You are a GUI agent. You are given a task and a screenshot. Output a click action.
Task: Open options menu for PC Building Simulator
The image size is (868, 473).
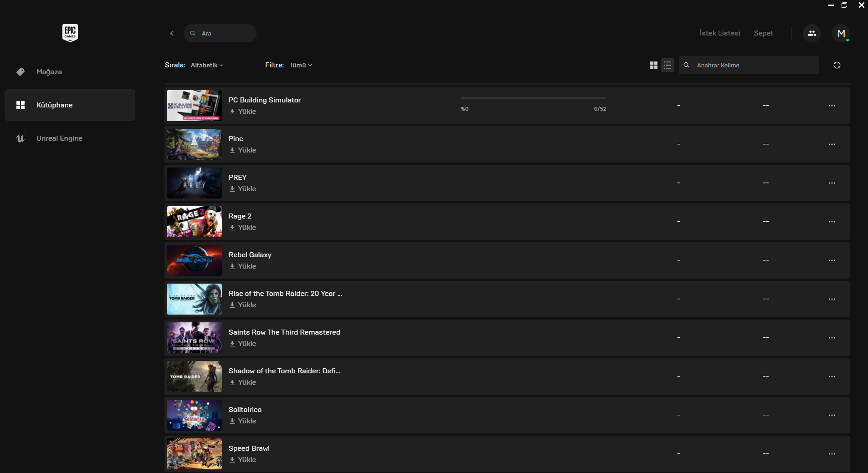[832, 106]
